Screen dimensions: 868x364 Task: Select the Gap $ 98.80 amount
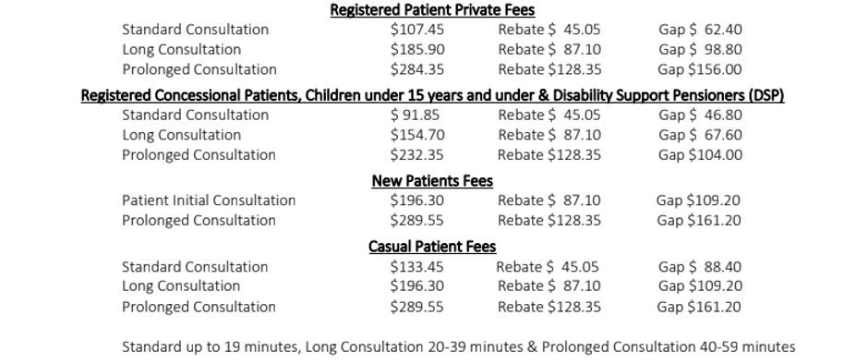(700, 49)
